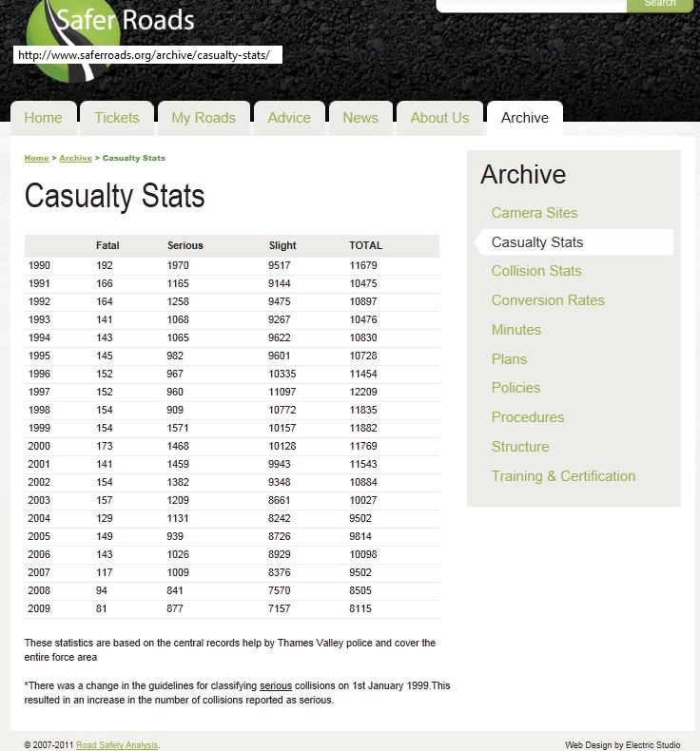Click the Archive navigation tab
The width and height of the screenshot is (700, 751).
525,118
